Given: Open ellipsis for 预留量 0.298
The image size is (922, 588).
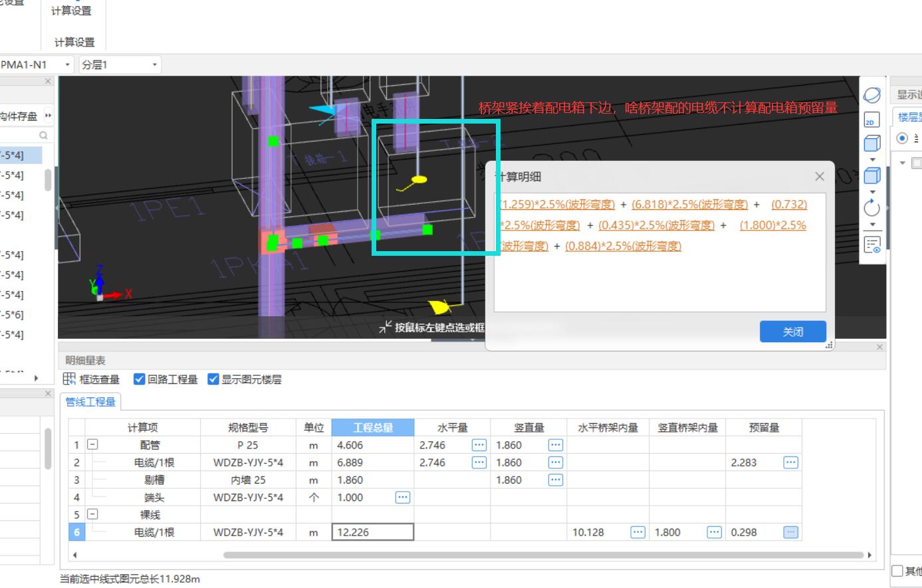Looking at the screenshot, I should (x=790, y=532).
